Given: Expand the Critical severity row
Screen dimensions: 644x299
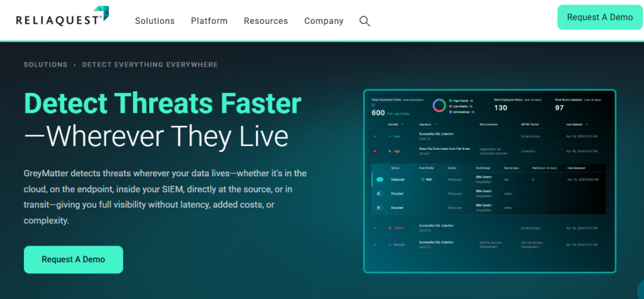Looking at the screenshot, I should [375, 228].
